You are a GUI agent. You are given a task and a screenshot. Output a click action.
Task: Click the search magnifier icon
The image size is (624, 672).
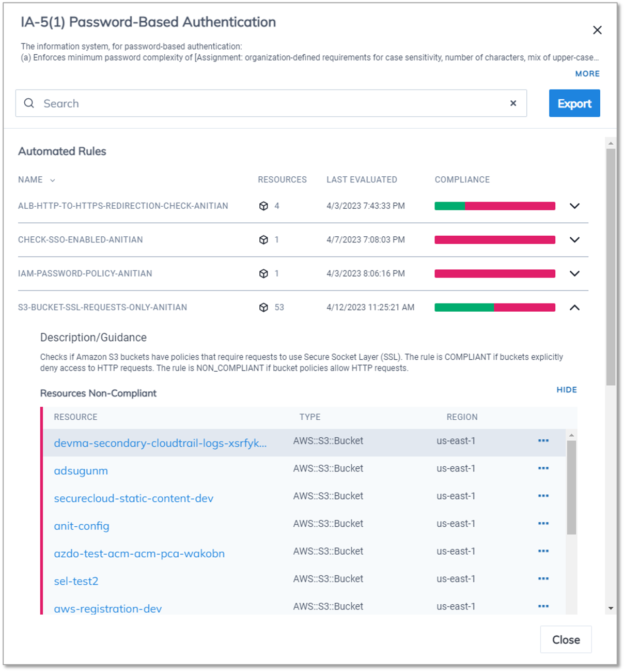pyautogui.click(x=29, y=103)
